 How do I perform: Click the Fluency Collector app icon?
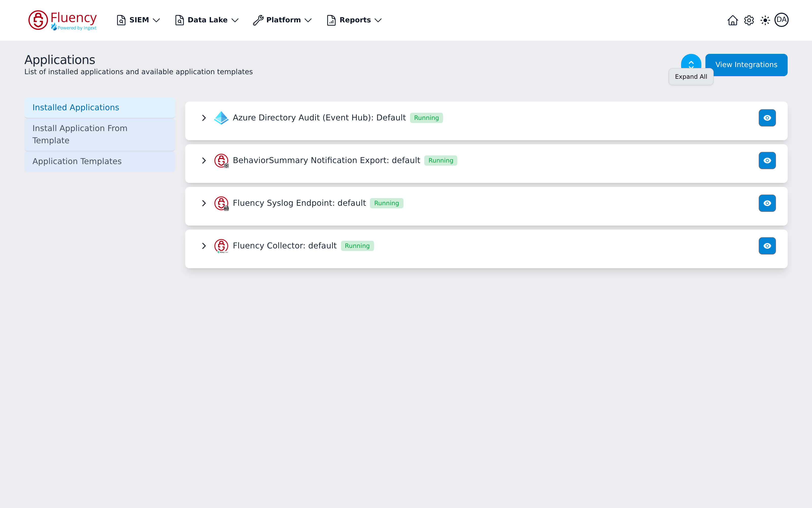(x=221, y=246)
